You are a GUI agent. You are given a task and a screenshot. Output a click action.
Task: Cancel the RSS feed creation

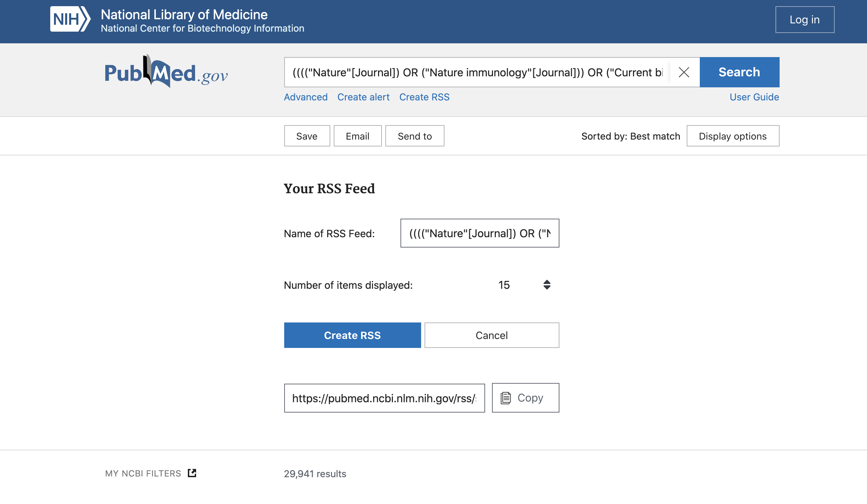(x=492, y=335)
